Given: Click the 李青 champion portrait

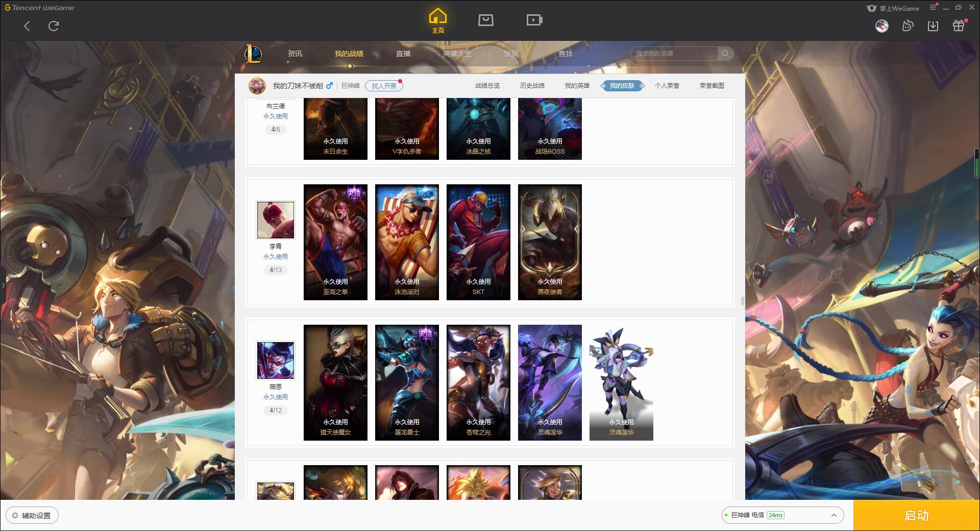Looking at the screenshot, I should (276, 220).
